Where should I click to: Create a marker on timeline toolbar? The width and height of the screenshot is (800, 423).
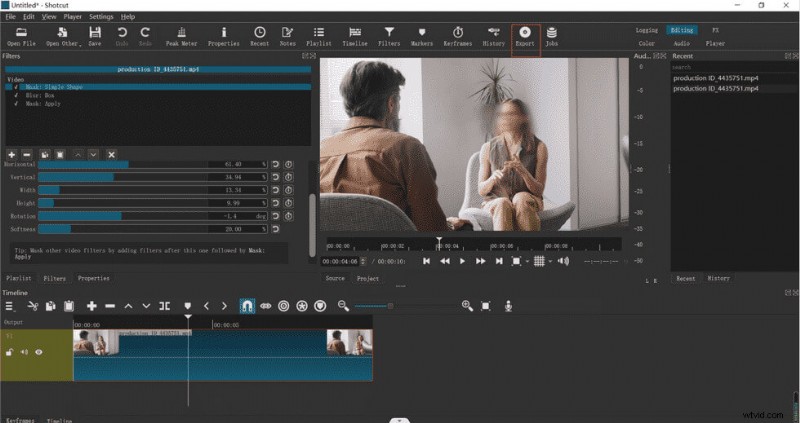(x=187, y=306)
